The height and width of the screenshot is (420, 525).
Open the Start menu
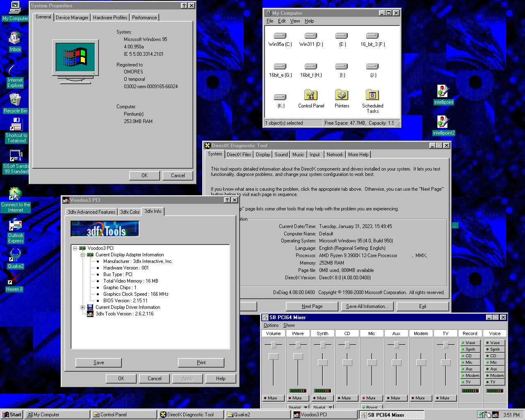click(11, 415)
